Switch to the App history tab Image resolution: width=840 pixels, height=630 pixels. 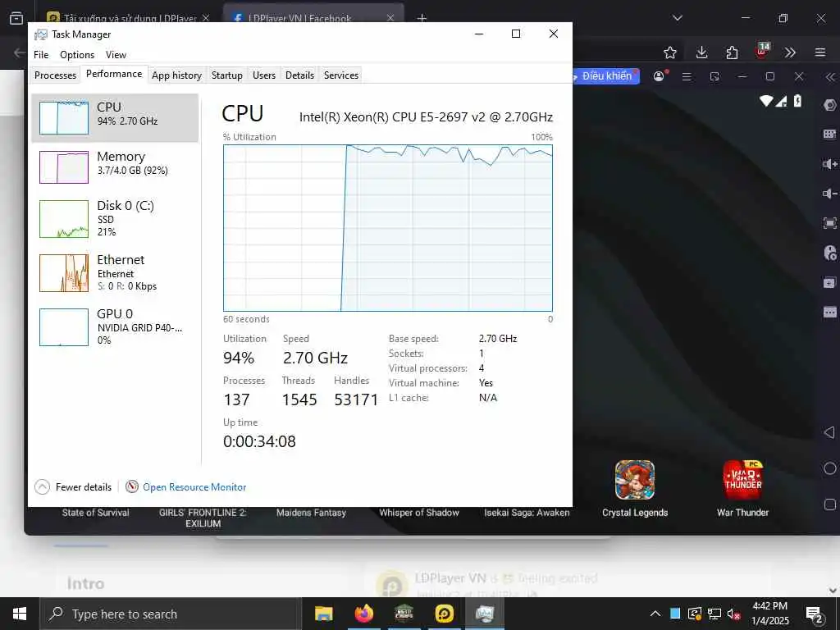(177, 75)
